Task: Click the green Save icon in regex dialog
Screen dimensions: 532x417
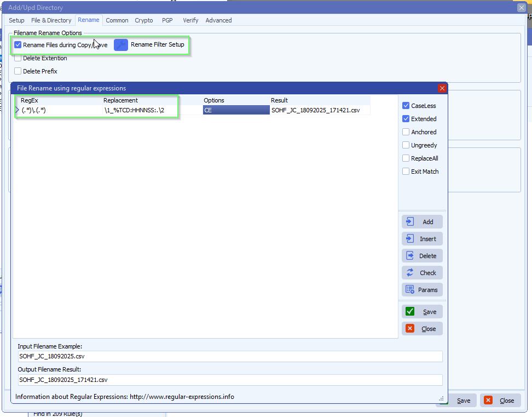Action: tap(410, 312)
